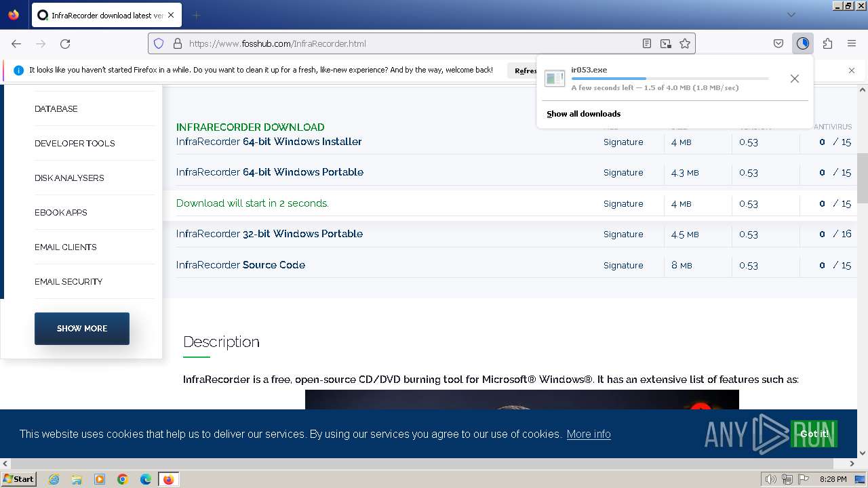Image resolution: width=868 pixels, height=488 pixels.
Task: Select the DATABASE category
Action: [x=56, y=108]
